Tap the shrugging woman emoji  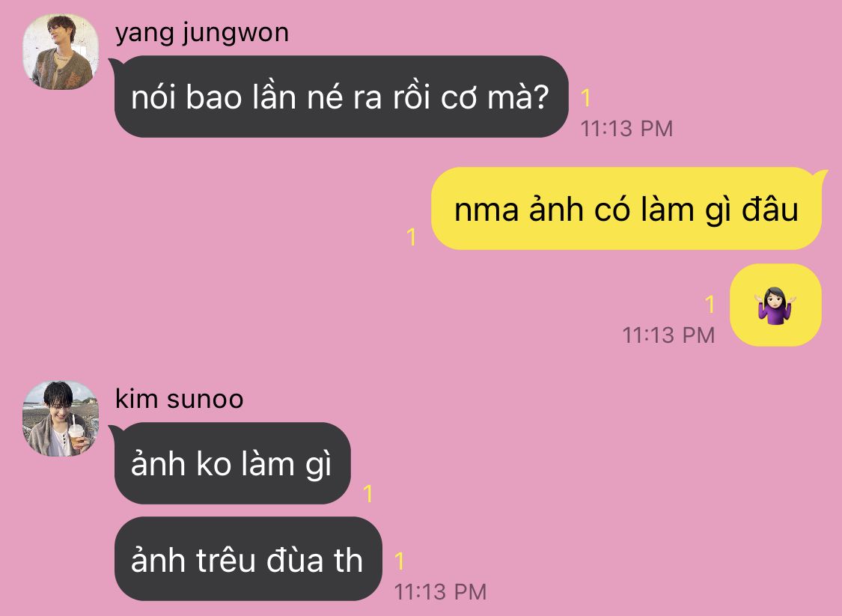(775, 305)
